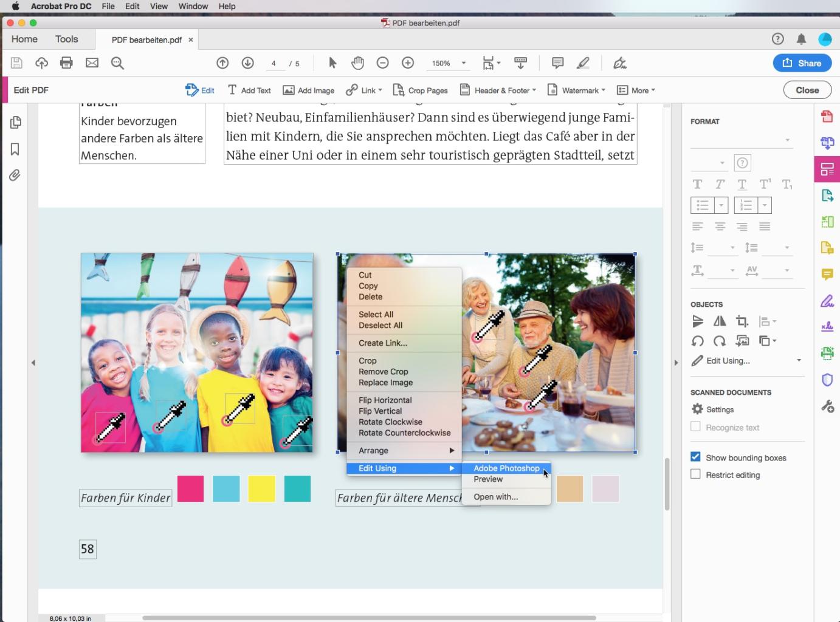
Task: Choose Adobe Photoshop in submenu
Action: (x=506, y=468)
